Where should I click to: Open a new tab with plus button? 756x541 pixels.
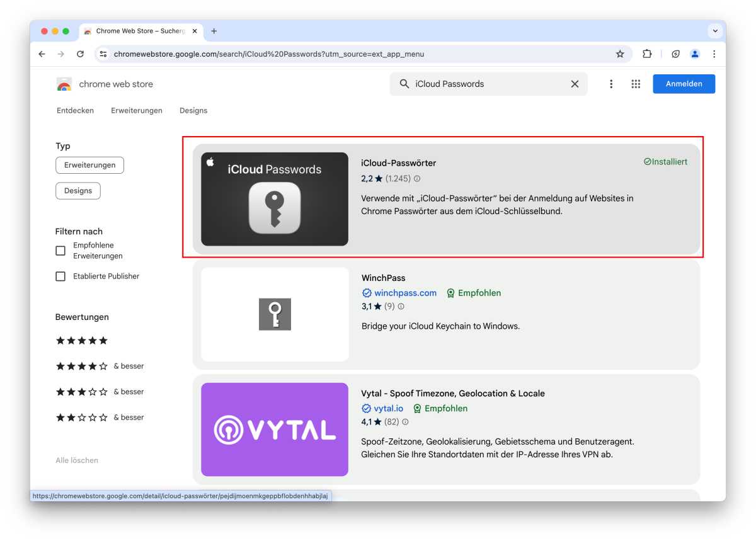click(x=214, y=31)
